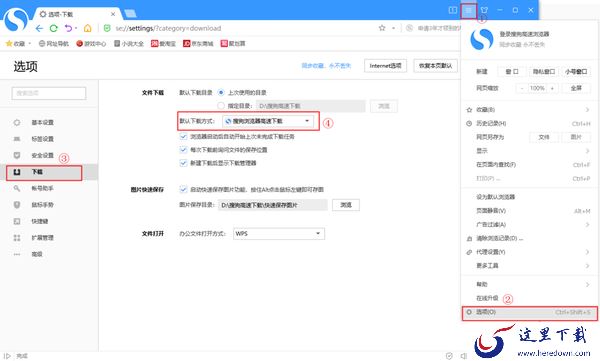The image size is (600, 361).
Task: Close the 选项-下载 tab
Action: coord(113,14)
